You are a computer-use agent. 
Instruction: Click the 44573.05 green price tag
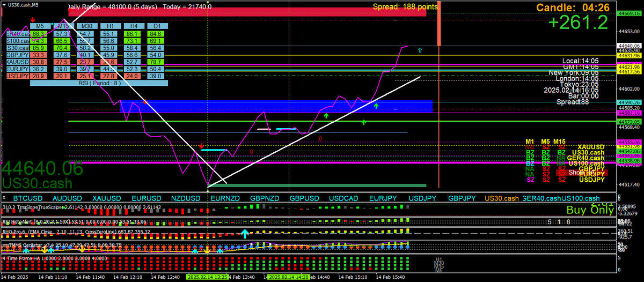pyautogui.click(x=629, y=122)
